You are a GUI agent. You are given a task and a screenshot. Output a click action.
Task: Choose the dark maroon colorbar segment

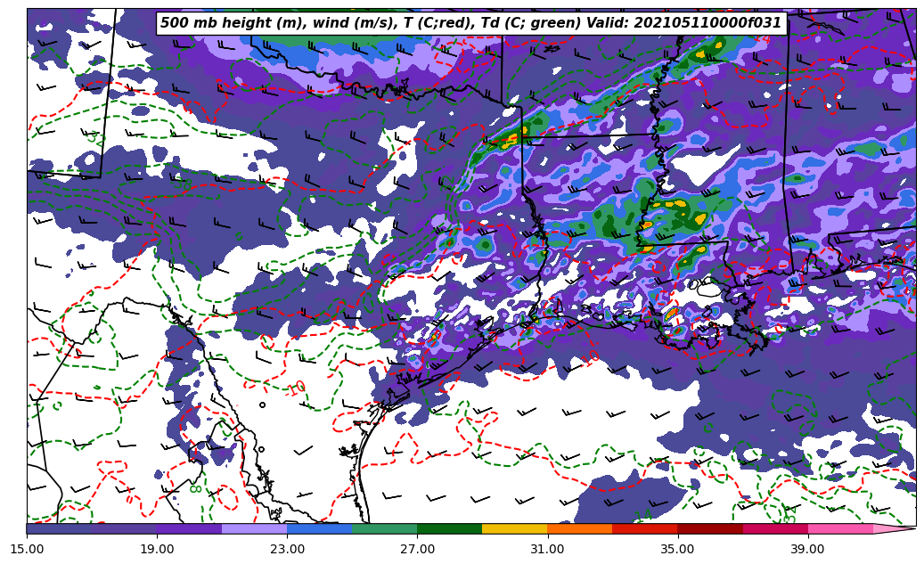[x=709, y=529]
